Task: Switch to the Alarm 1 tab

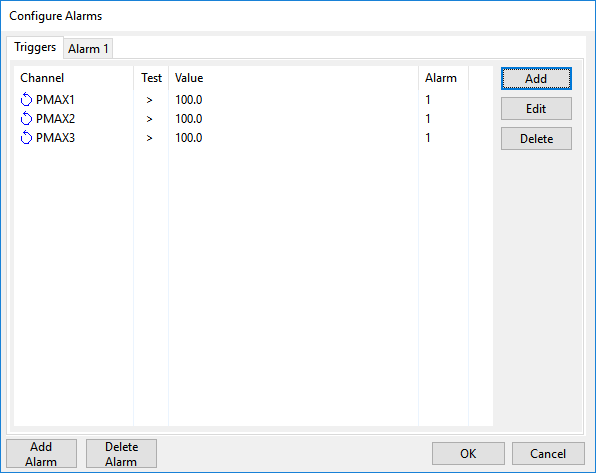Action: 88,49
